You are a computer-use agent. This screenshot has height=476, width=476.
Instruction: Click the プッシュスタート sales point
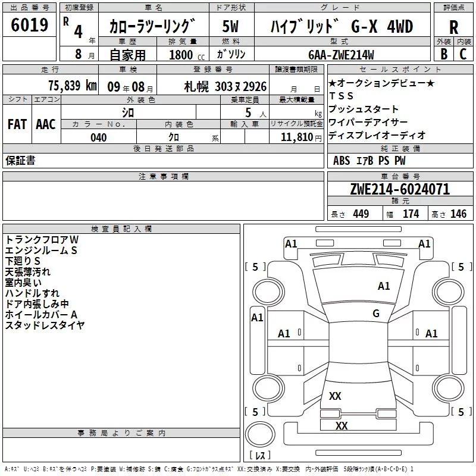[x=364, y=109]
